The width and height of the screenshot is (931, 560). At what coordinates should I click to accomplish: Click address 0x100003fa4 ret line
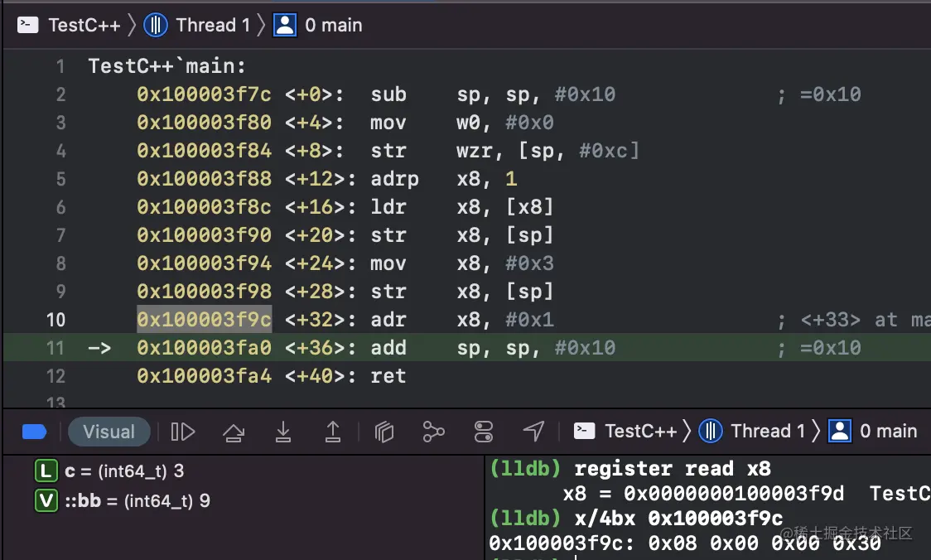(x=205, y=376)
